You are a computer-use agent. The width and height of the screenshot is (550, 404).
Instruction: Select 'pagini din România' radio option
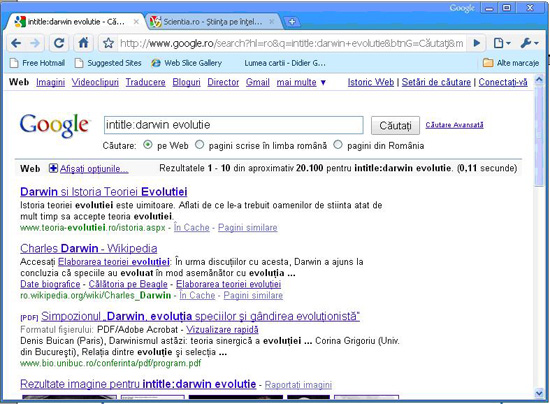point(338,144)
